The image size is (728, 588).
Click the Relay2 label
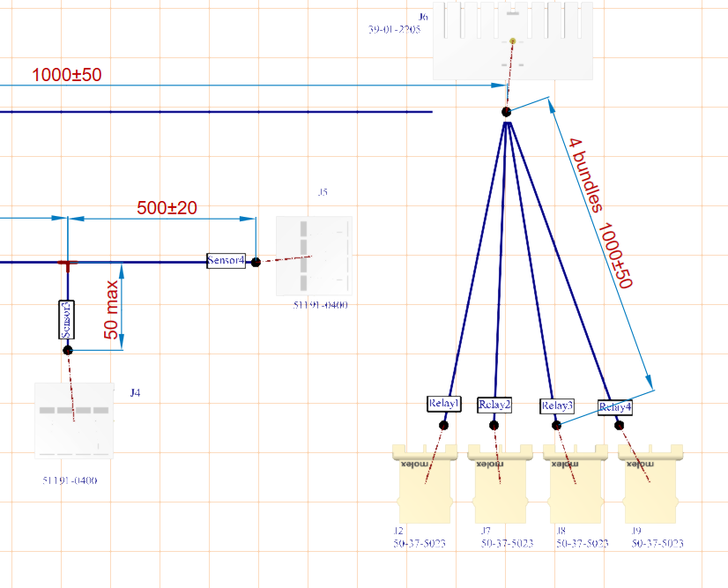point(494,406)
